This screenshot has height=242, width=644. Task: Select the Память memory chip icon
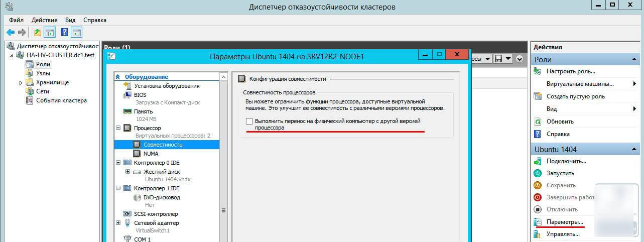click(x=127, y=111)
